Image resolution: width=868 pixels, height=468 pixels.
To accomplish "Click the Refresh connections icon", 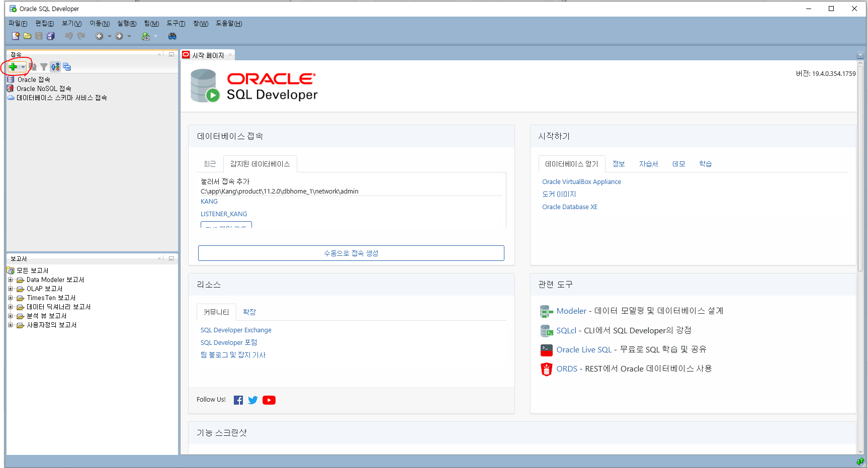I will pyautogui.click(x=33, y=67).
